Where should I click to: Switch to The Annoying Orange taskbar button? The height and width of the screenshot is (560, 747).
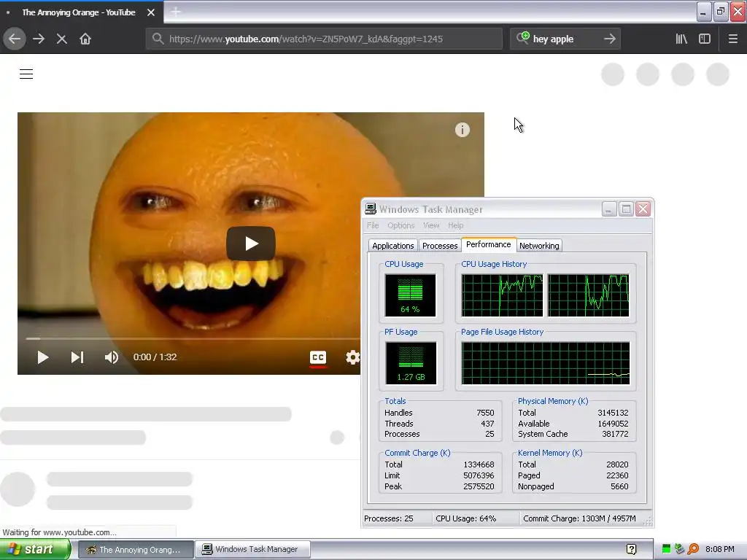point(136,550)
